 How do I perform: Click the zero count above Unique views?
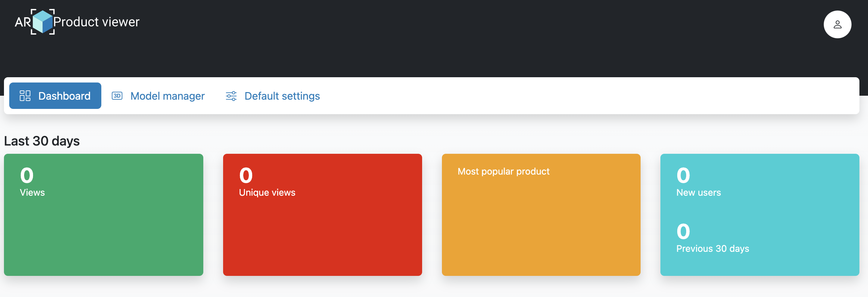click(x=246, y=176)
